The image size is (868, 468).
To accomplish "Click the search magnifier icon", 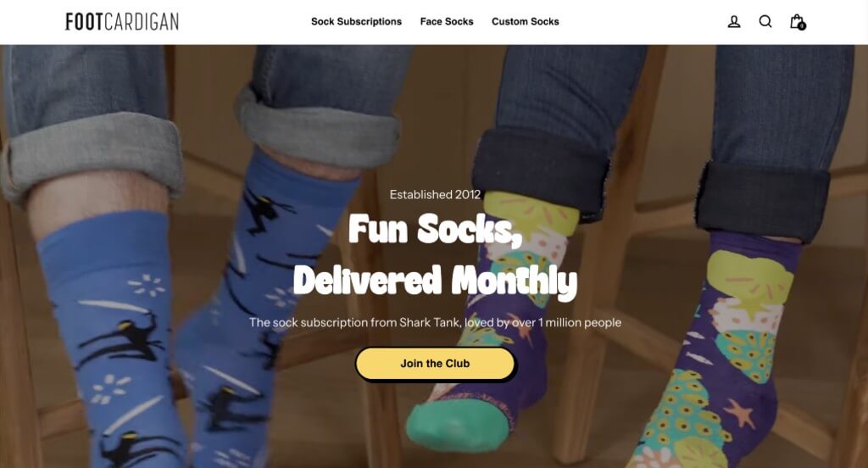I will pyautogui.click(x=765, y=21).
